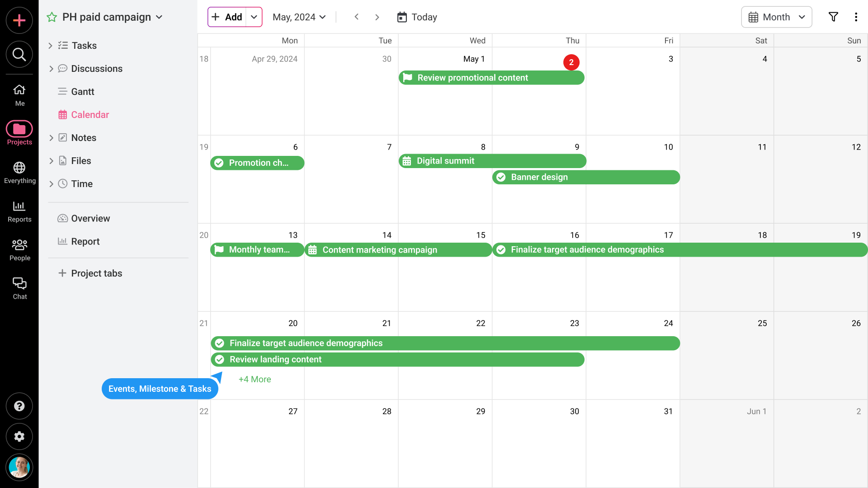Viewport: 868px width, 488px height.
Task: Toggle check on Review landing content
Action: click(219, 360)
